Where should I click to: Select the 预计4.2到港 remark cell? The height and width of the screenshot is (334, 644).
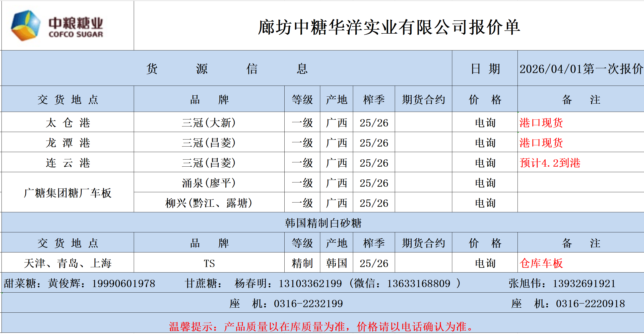click(581, 162)
